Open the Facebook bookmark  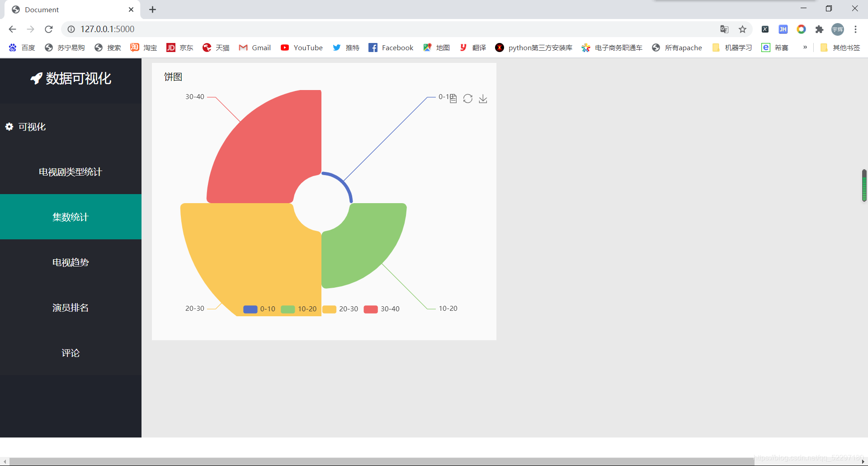(x=391, y=48)
